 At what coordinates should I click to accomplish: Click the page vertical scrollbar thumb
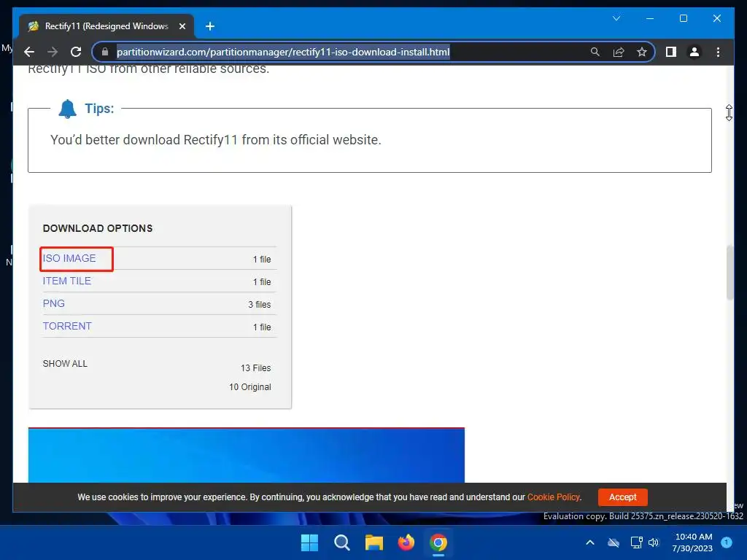(729, 273)
